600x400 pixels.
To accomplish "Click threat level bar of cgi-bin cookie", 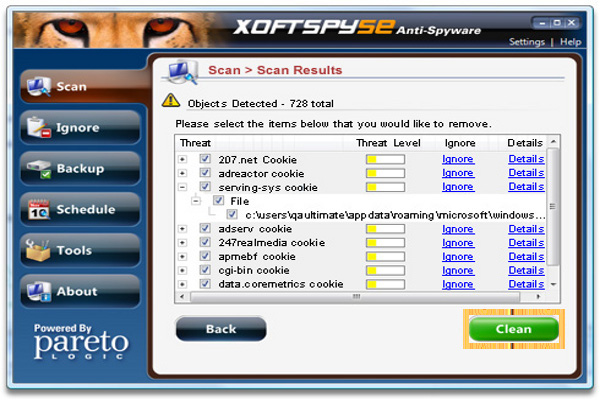I will [385, 270].
